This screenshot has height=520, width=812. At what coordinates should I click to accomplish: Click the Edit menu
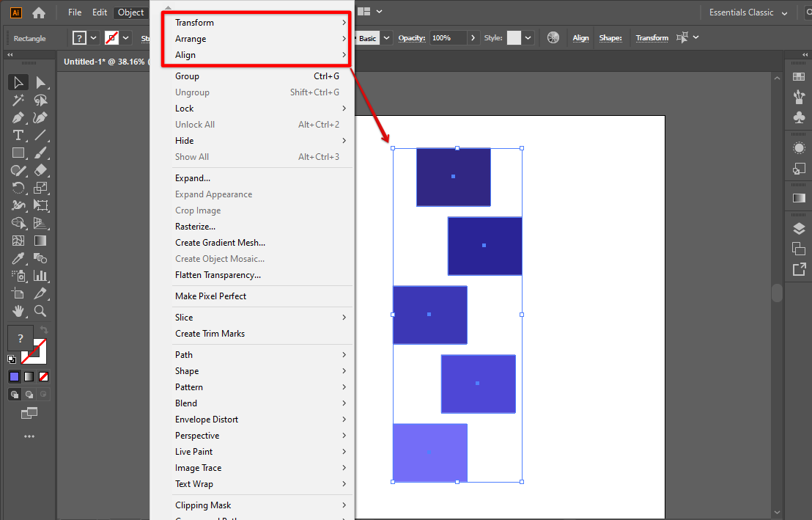[x=99, y=12]
